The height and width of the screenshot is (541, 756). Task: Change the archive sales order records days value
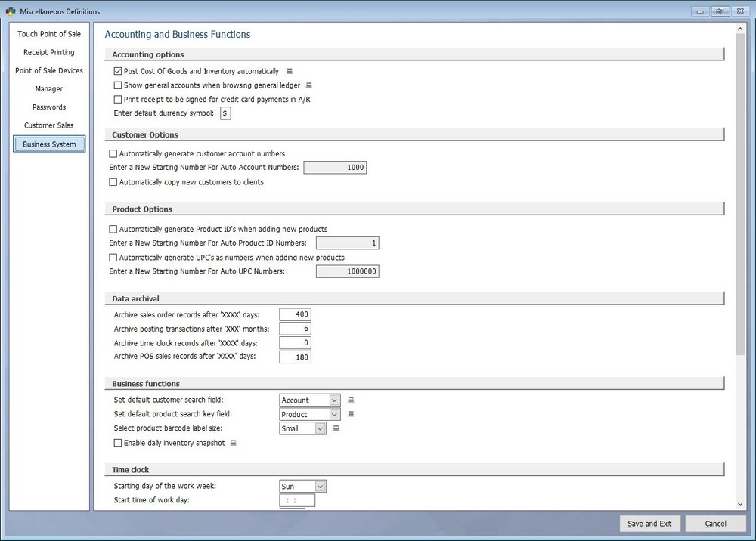pos(295,314)
